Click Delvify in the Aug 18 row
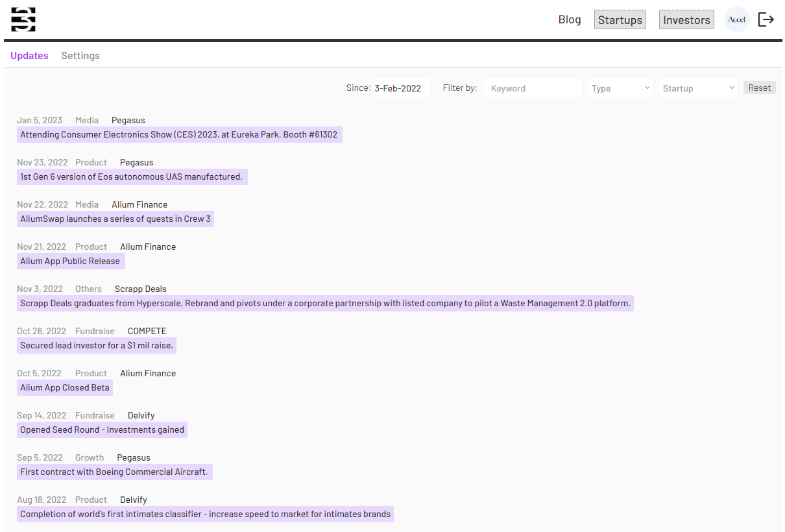Screen dimensions: 785x532 pyautogui.click(x=134, y=500)
